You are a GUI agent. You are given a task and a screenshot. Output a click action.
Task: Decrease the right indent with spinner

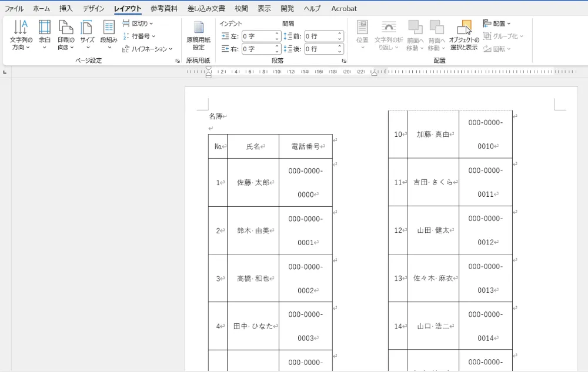pos(277,51)
